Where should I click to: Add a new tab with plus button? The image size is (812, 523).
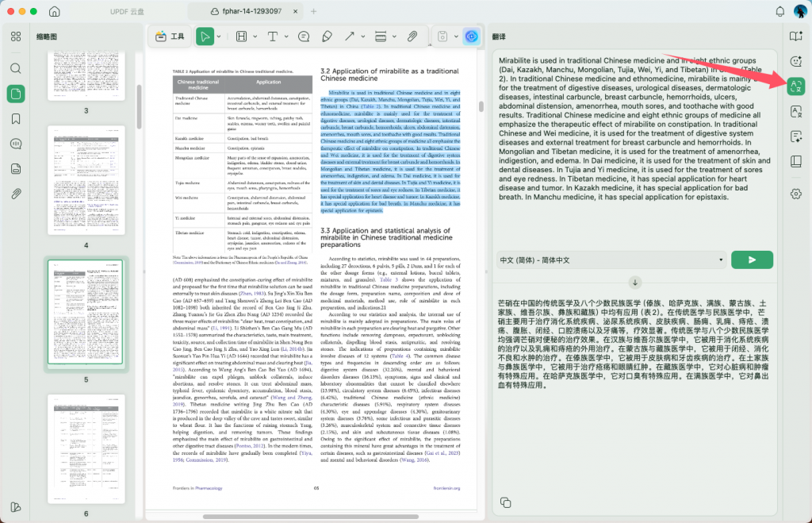313,11
